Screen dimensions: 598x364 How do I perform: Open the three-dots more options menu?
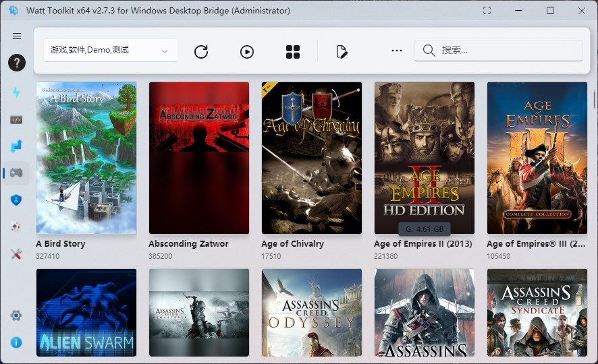(397, 51)
